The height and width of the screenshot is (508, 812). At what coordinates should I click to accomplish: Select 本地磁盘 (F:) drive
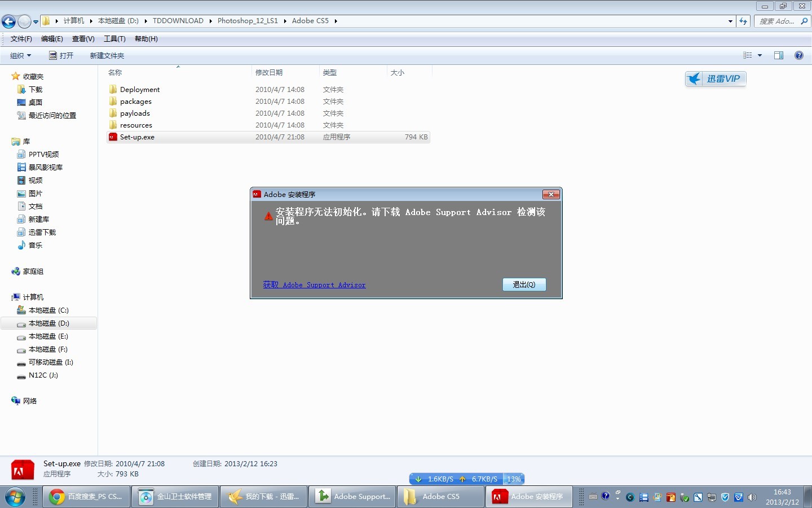(x=48, y=349)
